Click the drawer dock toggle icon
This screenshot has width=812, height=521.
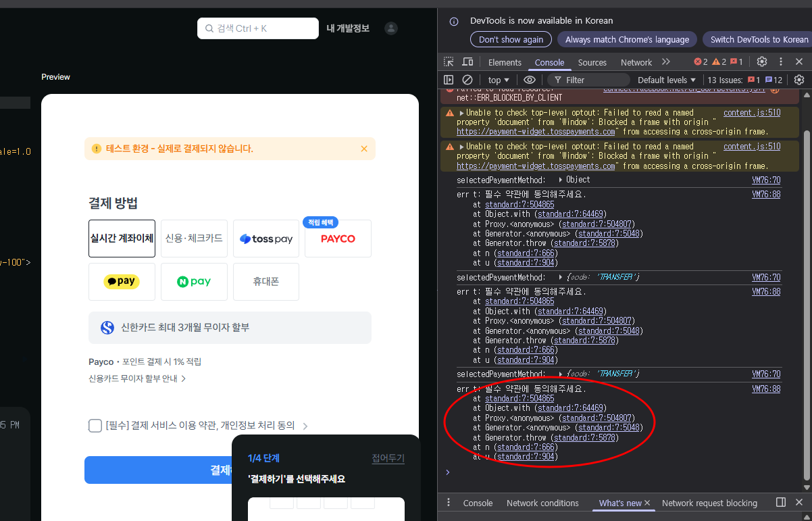pyautogui.click(x=781, y=502)
